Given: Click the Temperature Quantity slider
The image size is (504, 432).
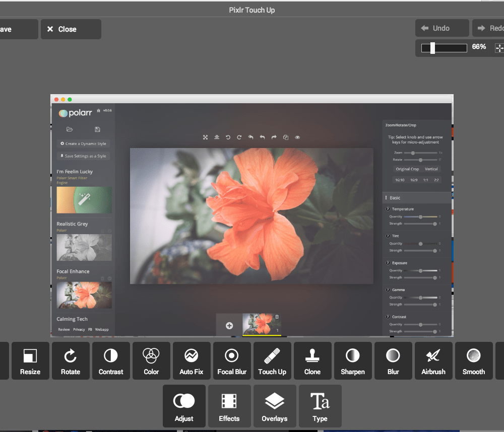Looking at the screenshot, I should (420, 217).
